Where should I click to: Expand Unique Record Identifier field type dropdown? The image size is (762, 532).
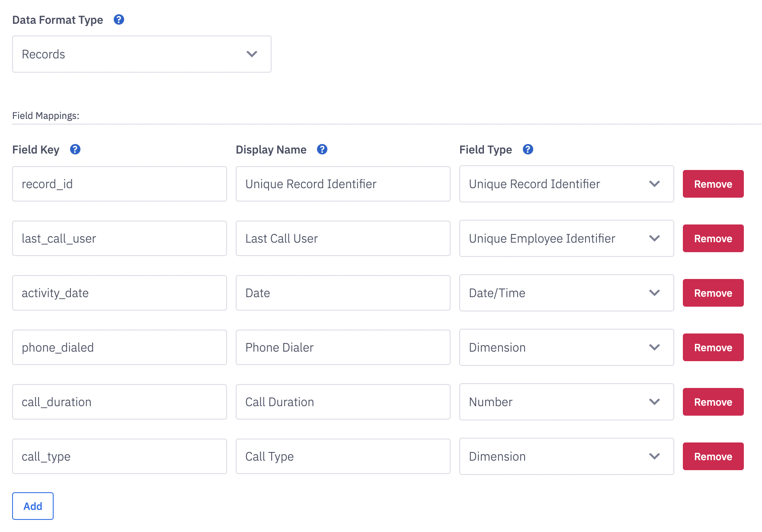pos(566,184)
